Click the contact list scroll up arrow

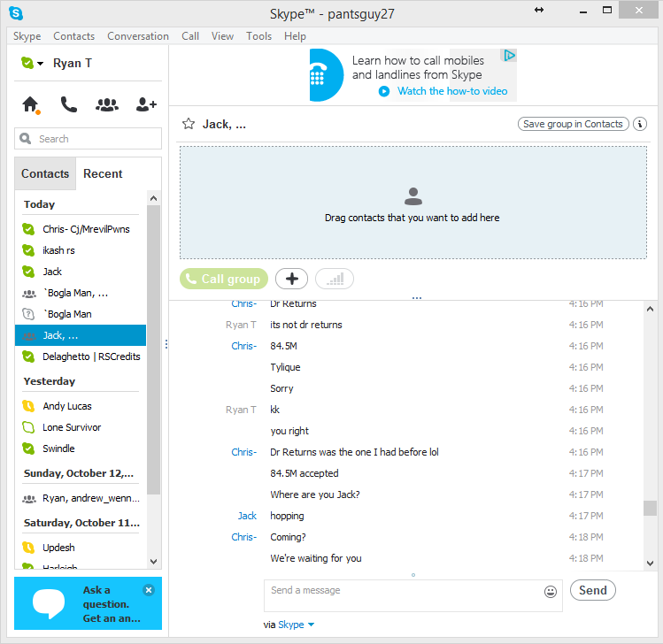(x=153, y=198)
